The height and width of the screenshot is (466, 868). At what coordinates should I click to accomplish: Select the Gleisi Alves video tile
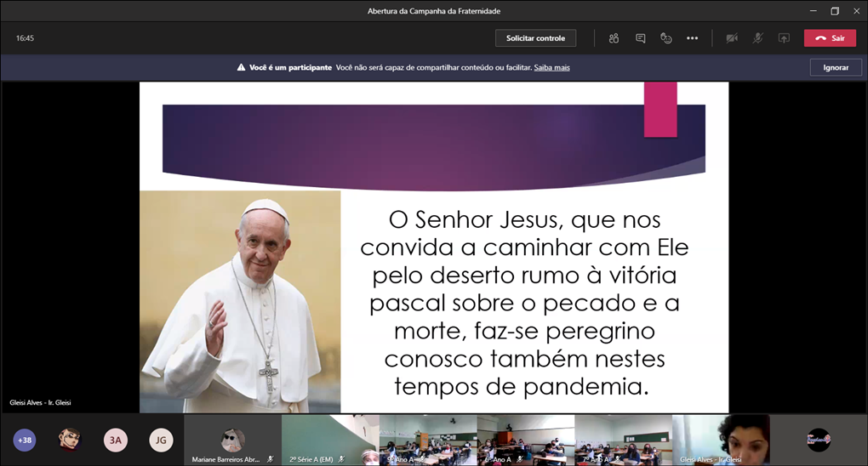pos(721,440)
